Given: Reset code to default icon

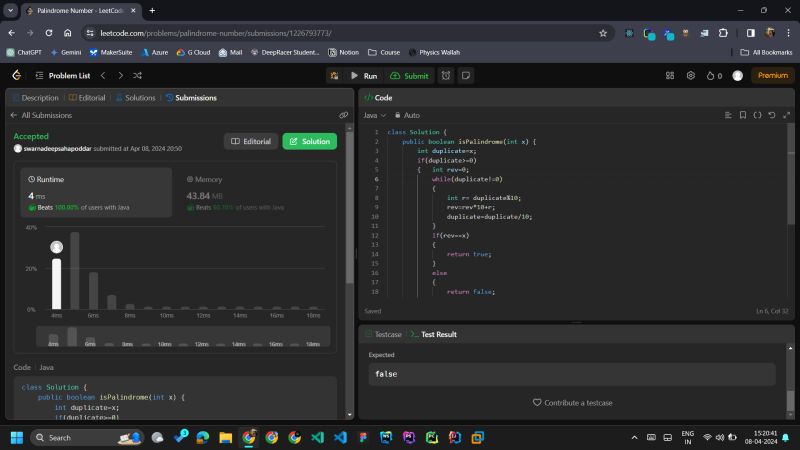Looking at the screenshot, I should [x=772, y=115].
